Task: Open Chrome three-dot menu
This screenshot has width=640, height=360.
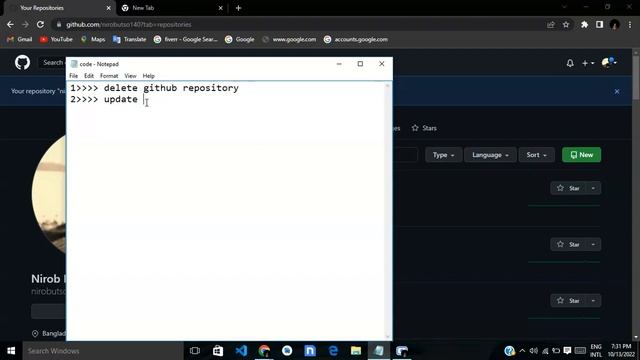Action: tap(630, 24)
